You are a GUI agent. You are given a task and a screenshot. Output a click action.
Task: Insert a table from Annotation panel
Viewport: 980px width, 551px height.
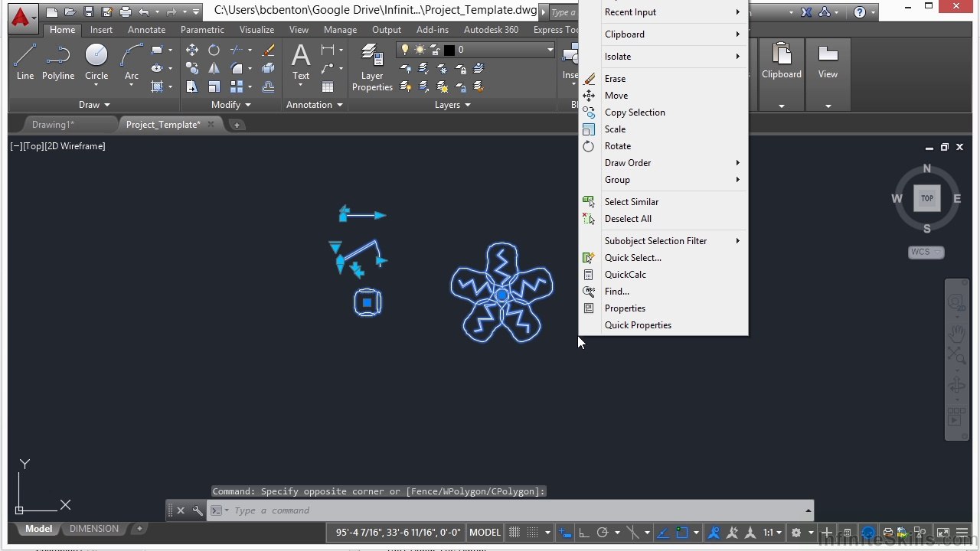point(328,86)
